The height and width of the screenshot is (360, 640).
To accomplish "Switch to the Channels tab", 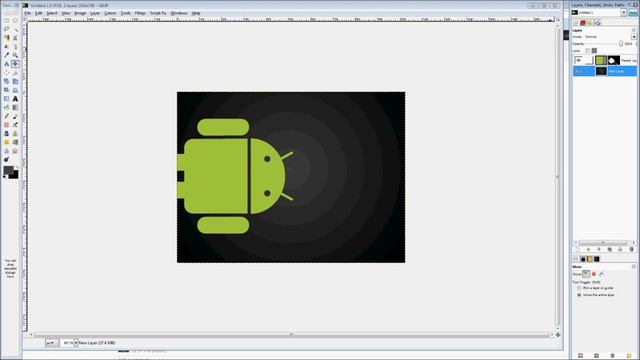I will coord(582,23).
